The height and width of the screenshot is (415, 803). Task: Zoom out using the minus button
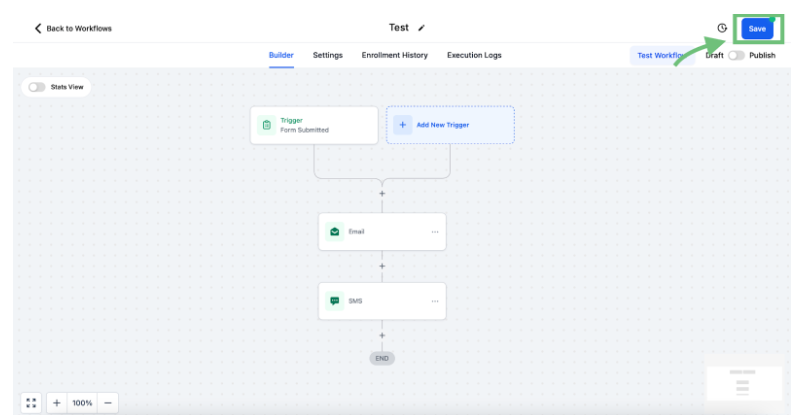click(108, 403)
